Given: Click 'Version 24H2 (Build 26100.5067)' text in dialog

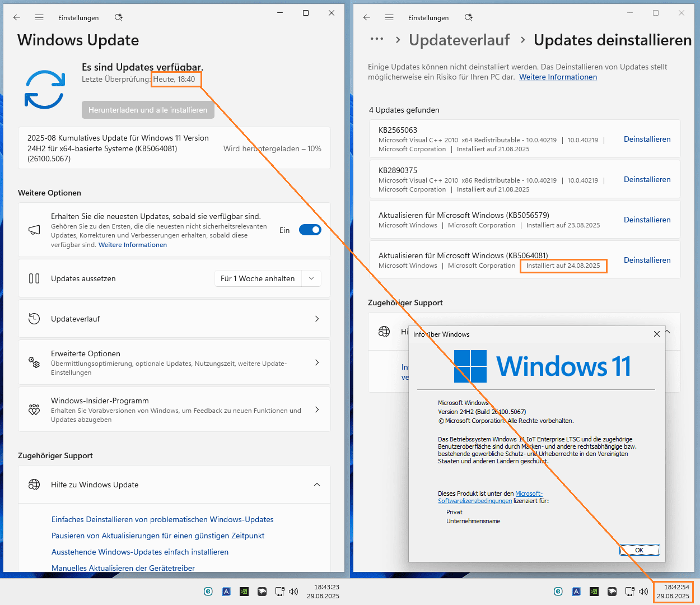Looking at the screenshot, I should point(482,412).
